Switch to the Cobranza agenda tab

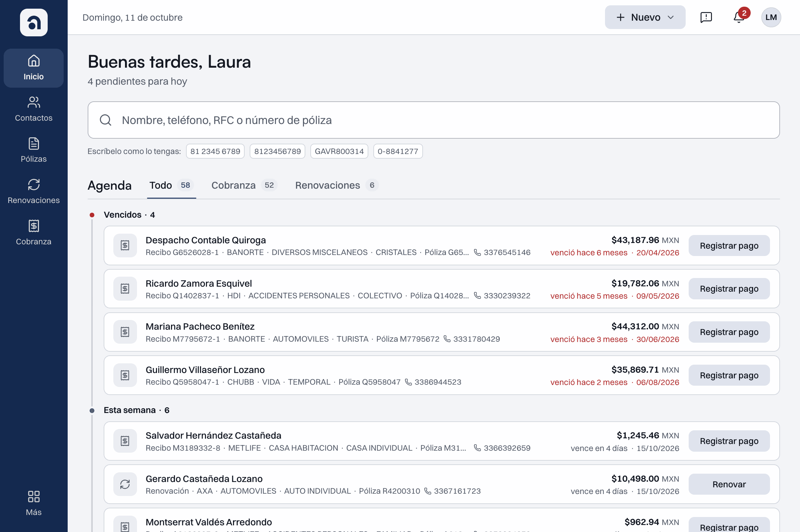pyautogui.click(x=244, y=185)
